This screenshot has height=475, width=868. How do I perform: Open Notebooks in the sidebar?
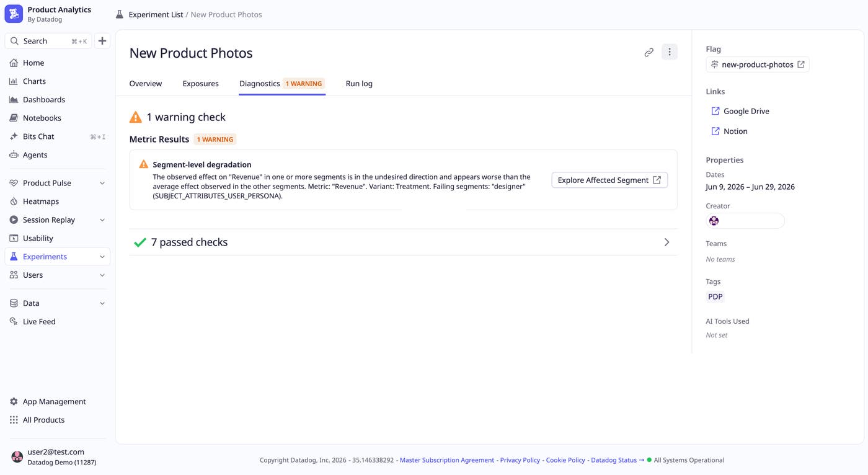[x=57, y=118]
